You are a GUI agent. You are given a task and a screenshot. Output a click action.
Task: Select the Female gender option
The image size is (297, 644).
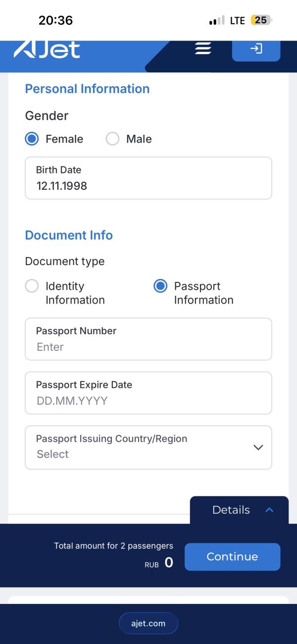pyautogui.click(x=32, y=139)
